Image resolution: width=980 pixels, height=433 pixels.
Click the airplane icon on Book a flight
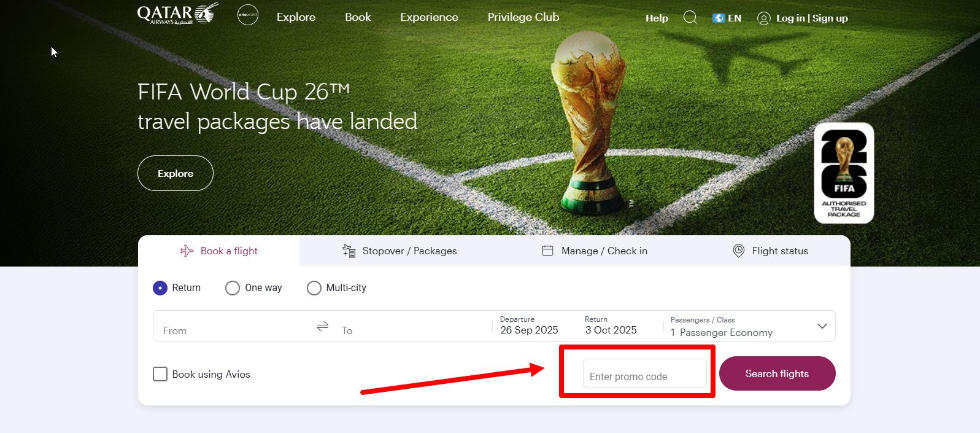pyautogui.click(x=187, y=251)
